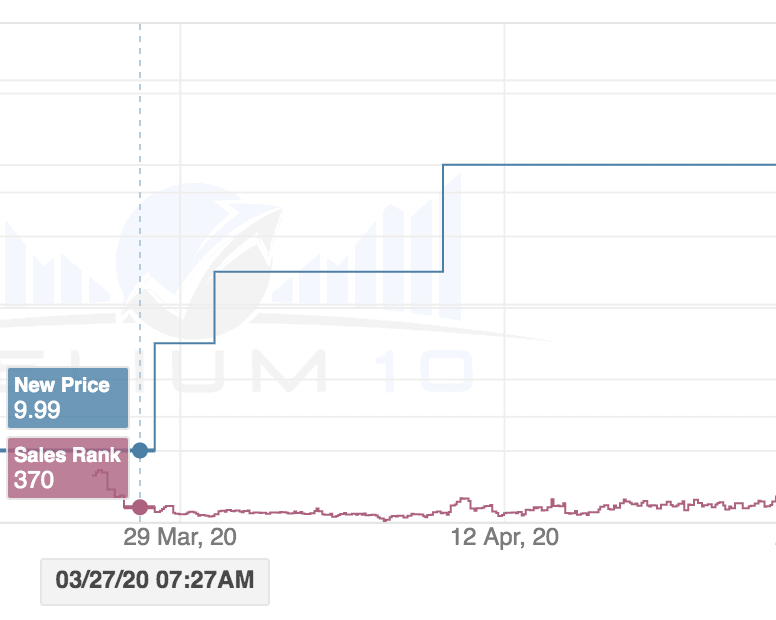
Task: Click the pink sales rank peak before 12 Apr
Action: 464,500
